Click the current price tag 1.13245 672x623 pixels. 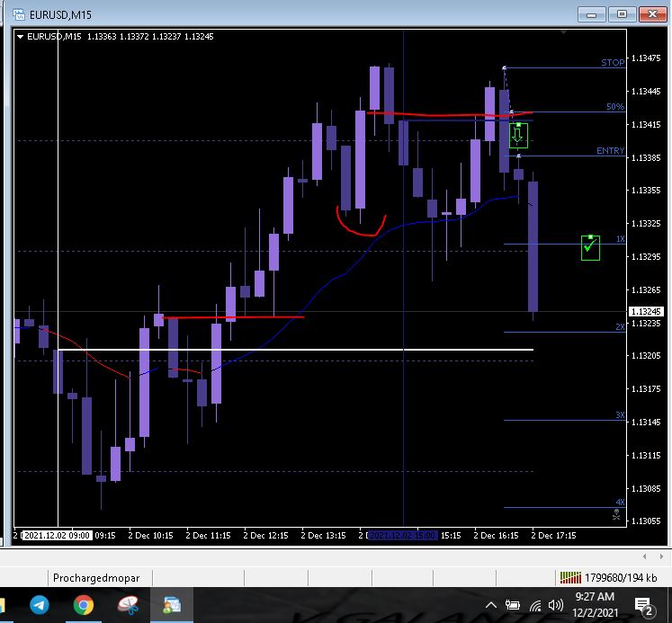click(646, 312)
